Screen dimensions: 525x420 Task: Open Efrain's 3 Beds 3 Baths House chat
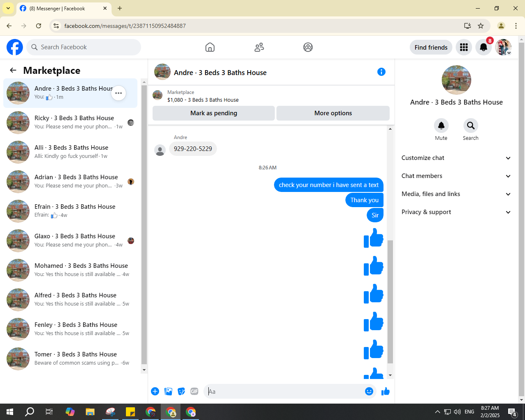(71, 211)
